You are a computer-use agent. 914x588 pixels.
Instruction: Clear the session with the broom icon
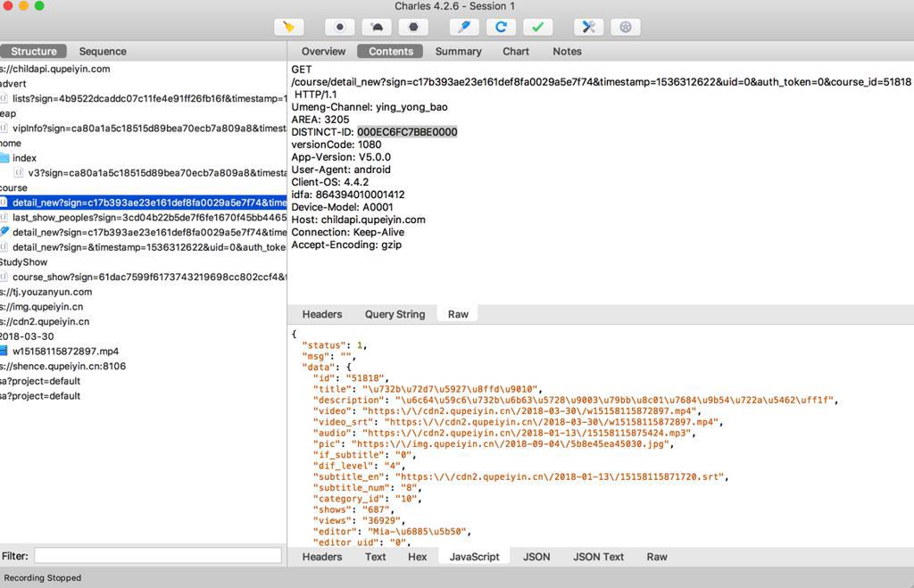tap(288, 27)
